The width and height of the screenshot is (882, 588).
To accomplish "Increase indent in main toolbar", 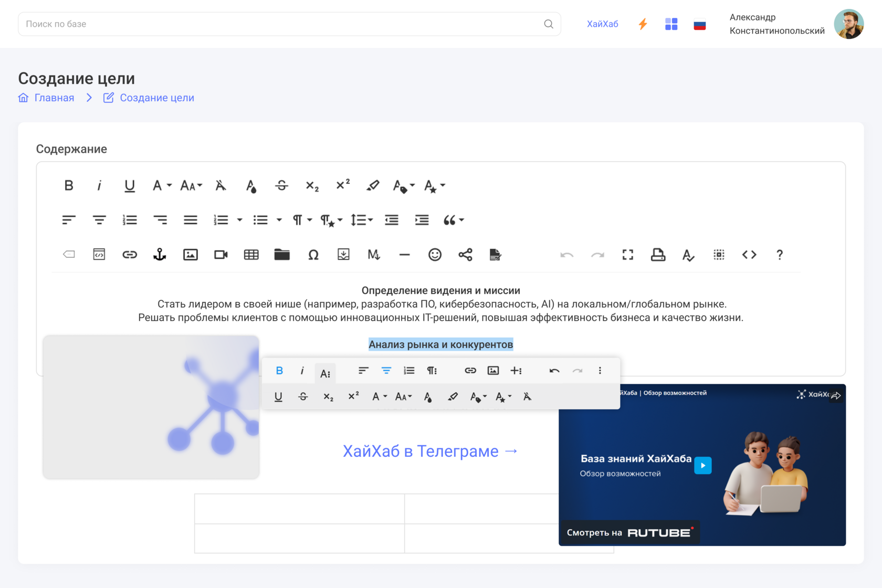I will (x=422, y=220).
